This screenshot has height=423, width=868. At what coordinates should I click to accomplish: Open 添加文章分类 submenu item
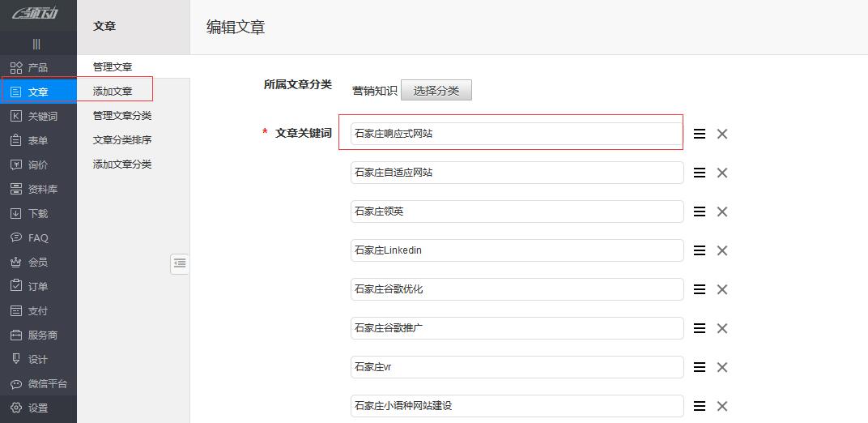pos(121,164)
